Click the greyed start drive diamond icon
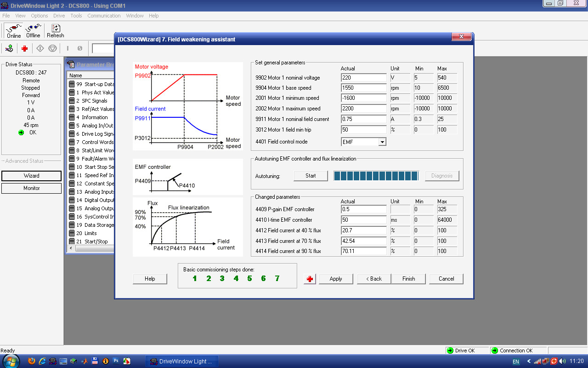 pyautogui.click(x=40, y=48)
